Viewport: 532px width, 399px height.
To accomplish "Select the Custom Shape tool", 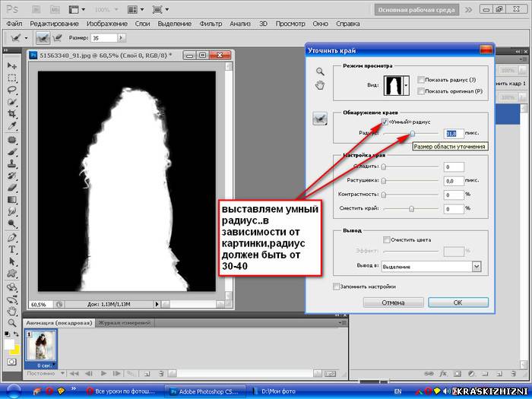I will click(x=12, y=274).
